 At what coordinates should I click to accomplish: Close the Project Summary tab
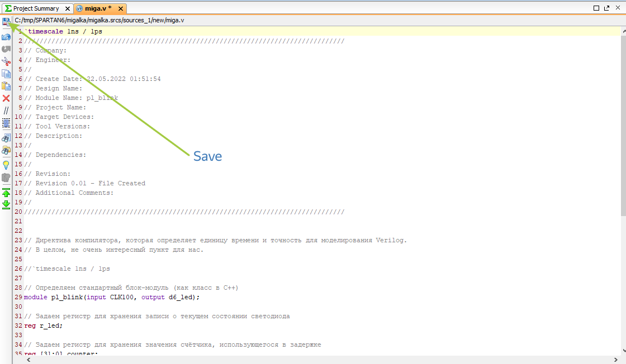pyautogui.click(x=68, y=8)
